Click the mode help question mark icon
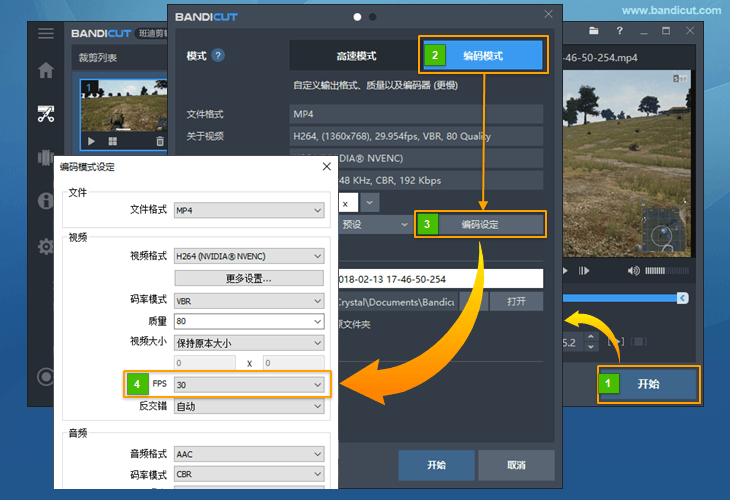The width and height of the screenshot is (730, 500). pyautogui.click(x=218, y=55)
